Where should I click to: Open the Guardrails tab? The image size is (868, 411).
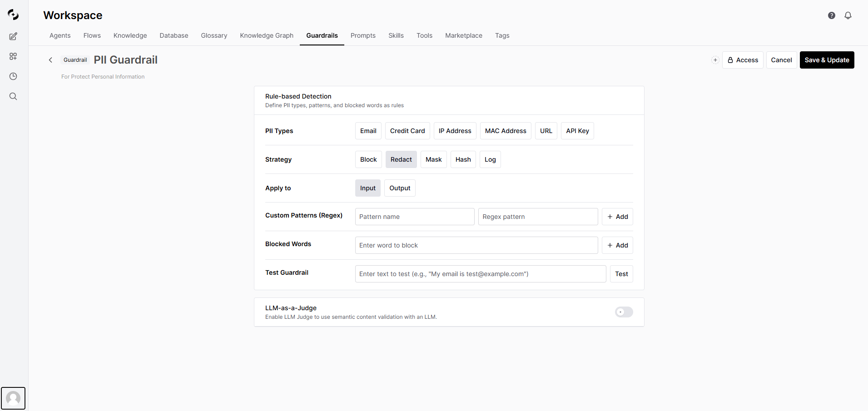pos(322,35)
